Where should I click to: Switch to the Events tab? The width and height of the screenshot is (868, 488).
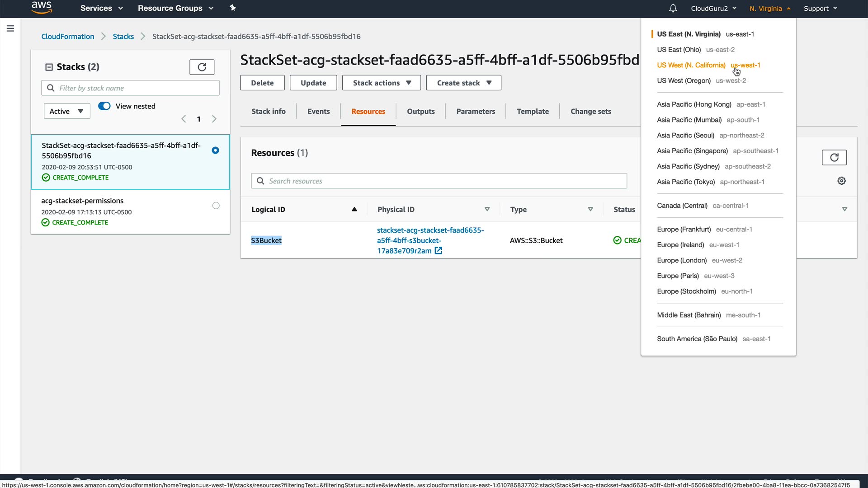pos(318,111)
